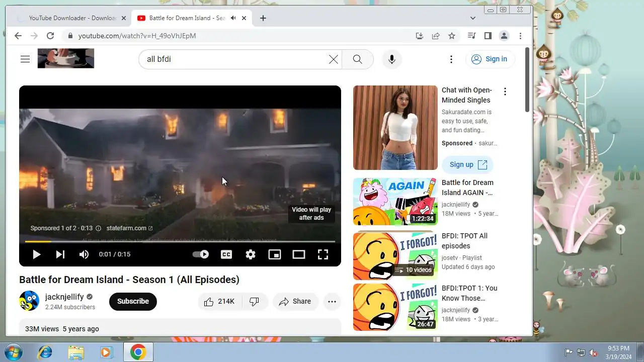This screenshot has width=644, height=362.
Task: Open player settings gear
Action: (251, 254)
